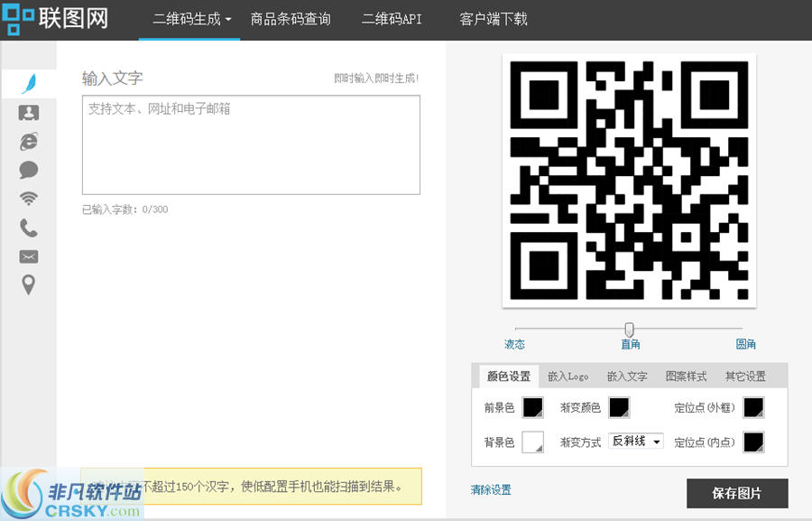
Task: Open the 前景色 color swatch
Action: (x=533, y=407)
